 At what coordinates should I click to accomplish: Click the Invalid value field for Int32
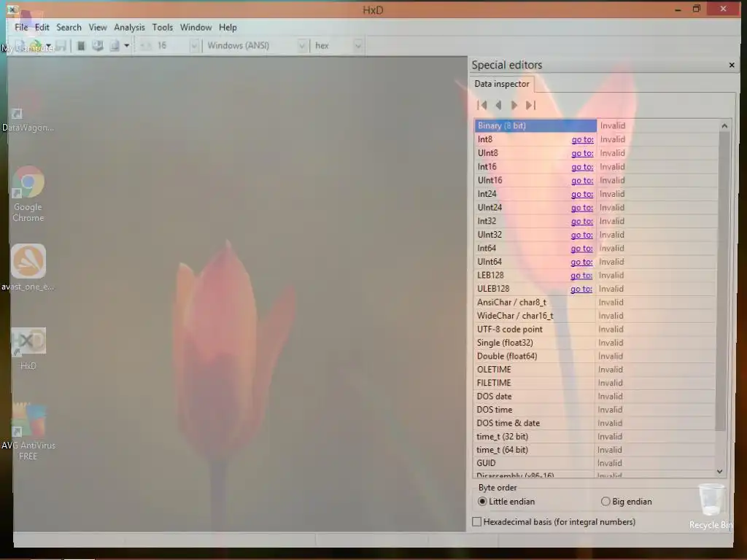coord(657,222)
